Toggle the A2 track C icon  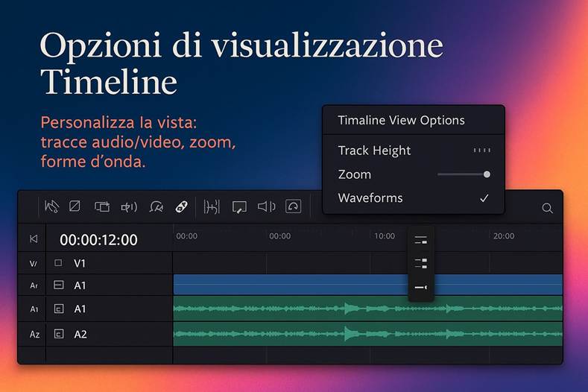click(59, 334)
